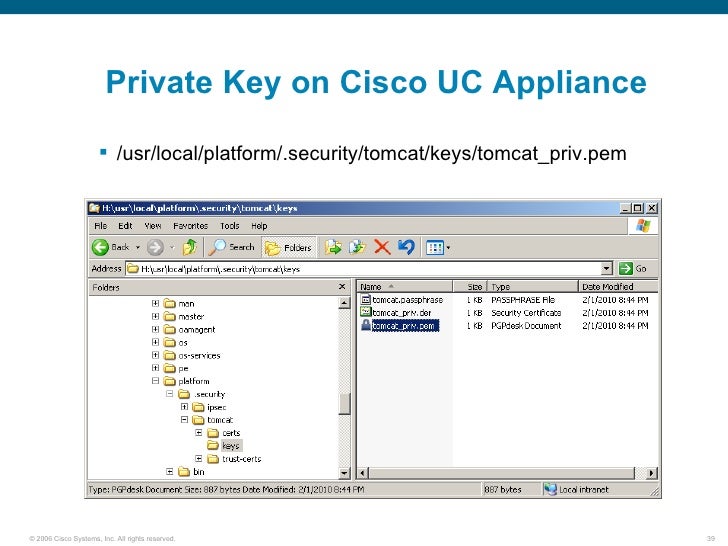Click the tomcat.passphrase file icon

(x=366, y=299)
